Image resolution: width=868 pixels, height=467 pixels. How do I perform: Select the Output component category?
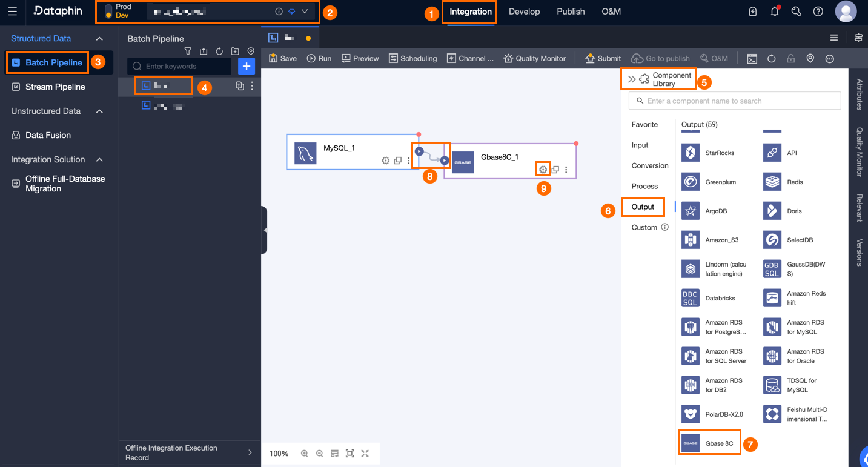tap(643, 207)
